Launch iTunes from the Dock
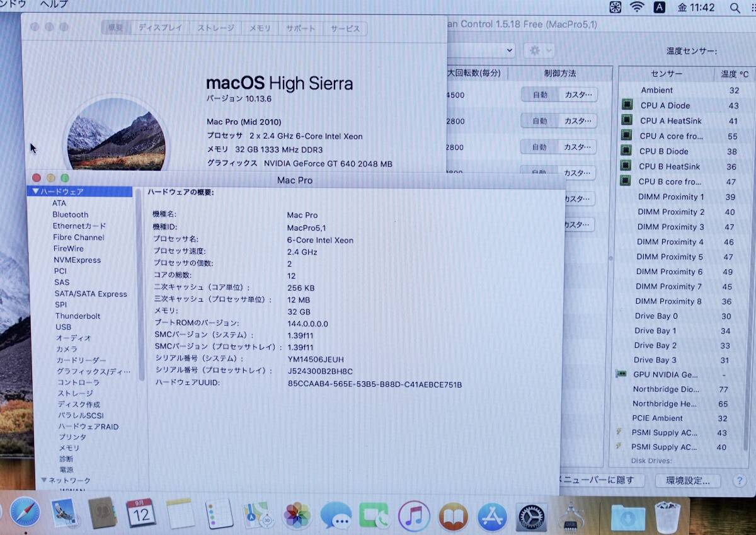Viewport: 756px width, 535px height. [x=414, y=515]
